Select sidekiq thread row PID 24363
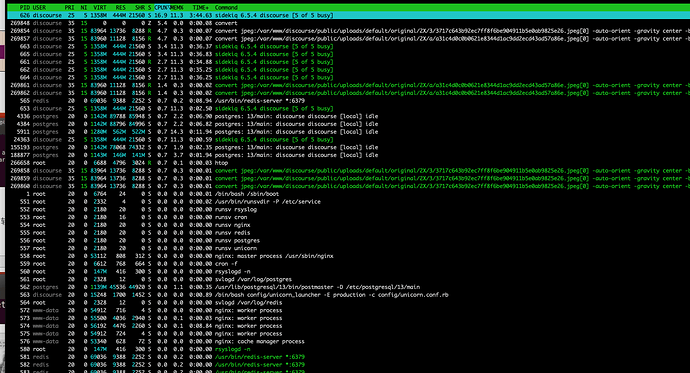The image size is (690, 373). tap(349, 140)
